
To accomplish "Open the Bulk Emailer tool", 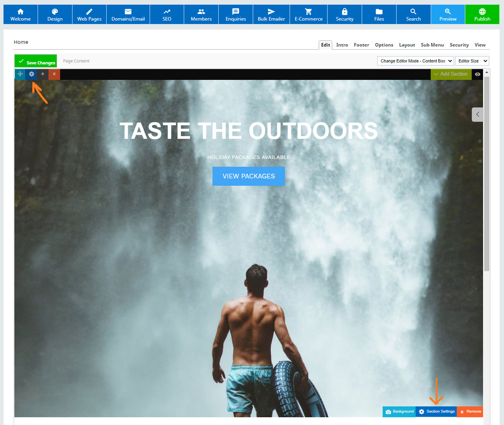I will click(x=271, y=14).
